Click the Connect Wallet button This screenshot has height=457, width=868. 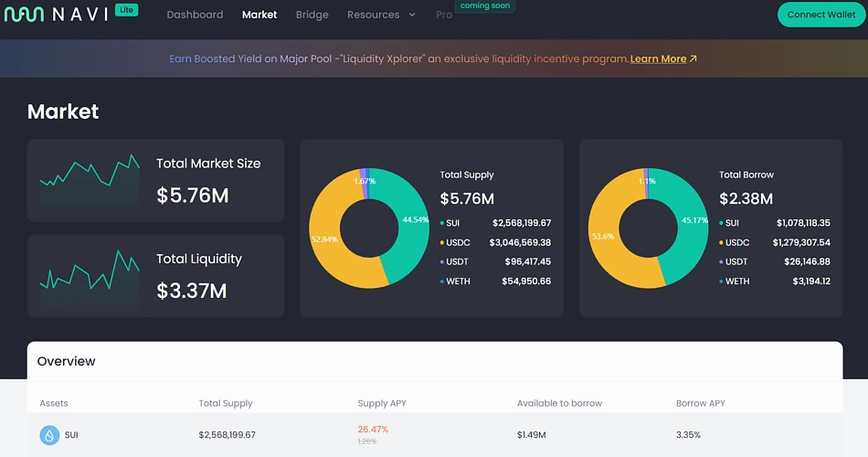[821, 15]
